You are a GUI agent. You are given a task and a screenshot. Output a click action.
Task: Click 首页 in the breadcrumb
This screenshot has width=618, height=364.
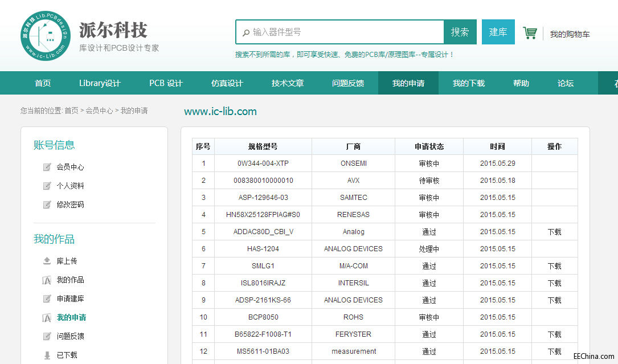pyautogui.click(x=71, y=111)
